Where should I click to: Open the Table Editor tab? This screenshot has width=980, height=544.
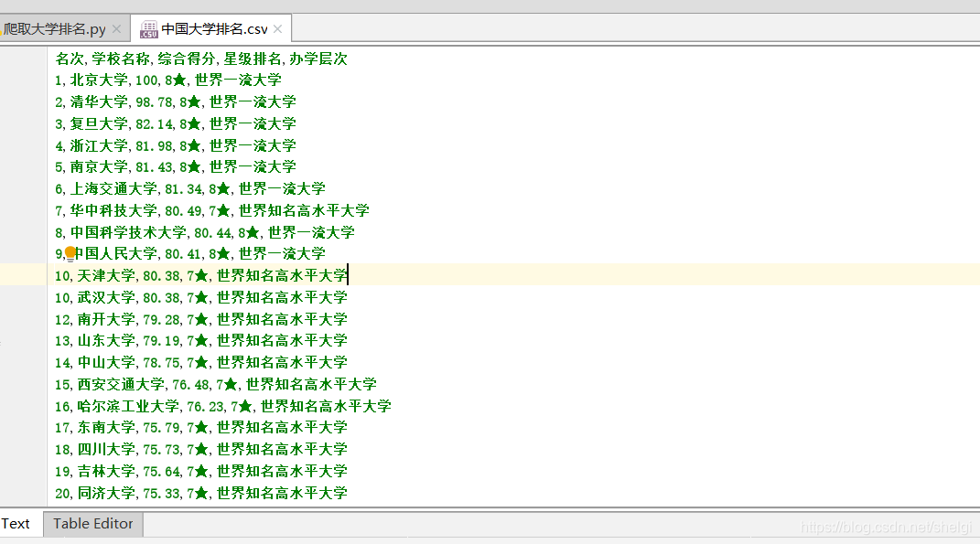point(93,523)
